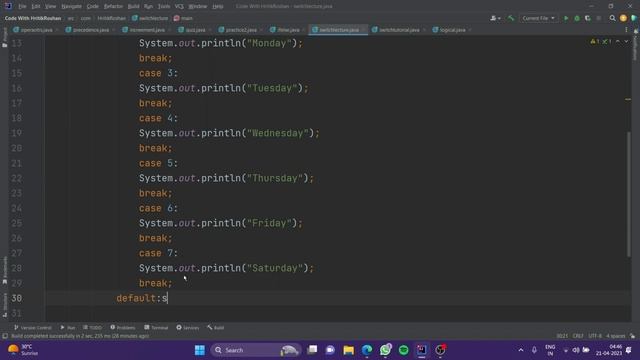Open the Project tool window sidebar button
Viewport: 640px width, 360px height.
click(x=4, y=38)
